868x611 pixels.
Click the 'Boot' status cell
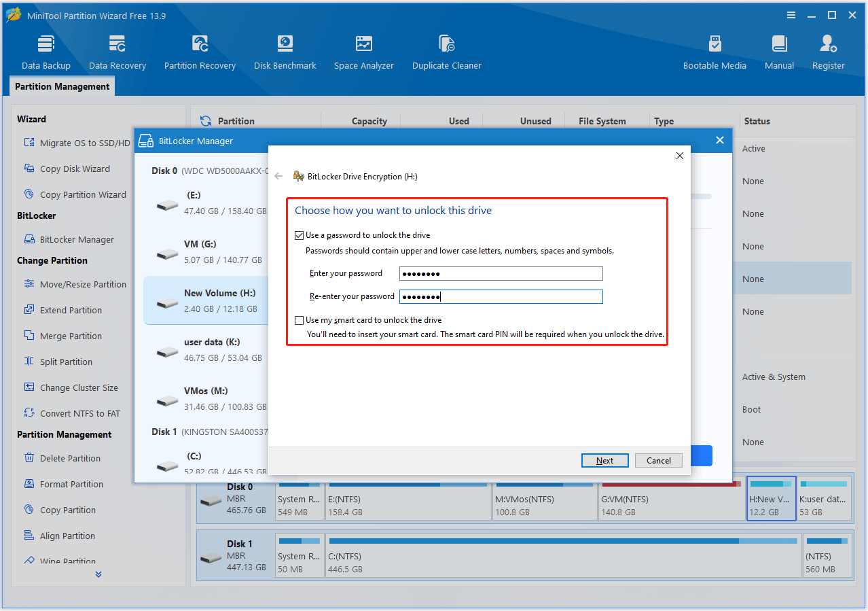pos(751,409)
